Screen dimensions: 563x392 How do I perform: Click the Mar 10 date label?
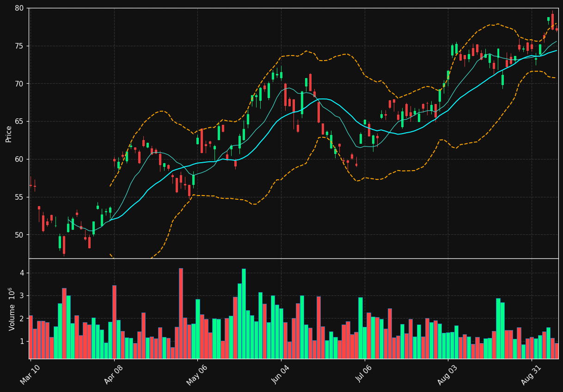[30, 374]
